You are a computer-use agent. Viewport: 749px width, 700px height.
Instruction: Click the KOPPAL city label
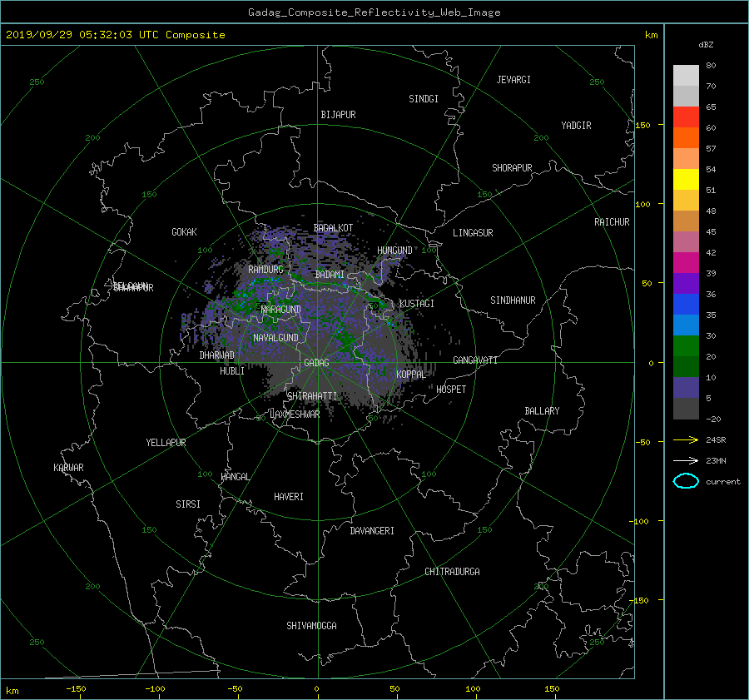coord(411,374)
